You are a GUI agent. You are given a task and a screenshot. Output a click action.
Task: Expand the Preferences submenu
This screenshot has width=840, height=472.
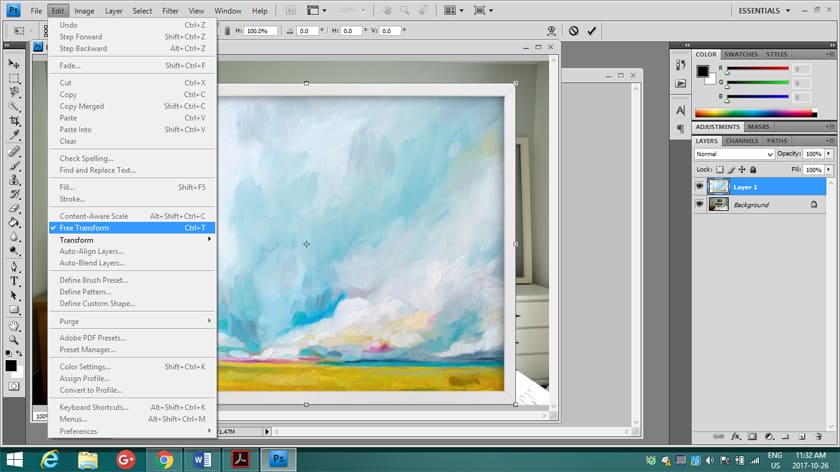[x=132, y=431]
